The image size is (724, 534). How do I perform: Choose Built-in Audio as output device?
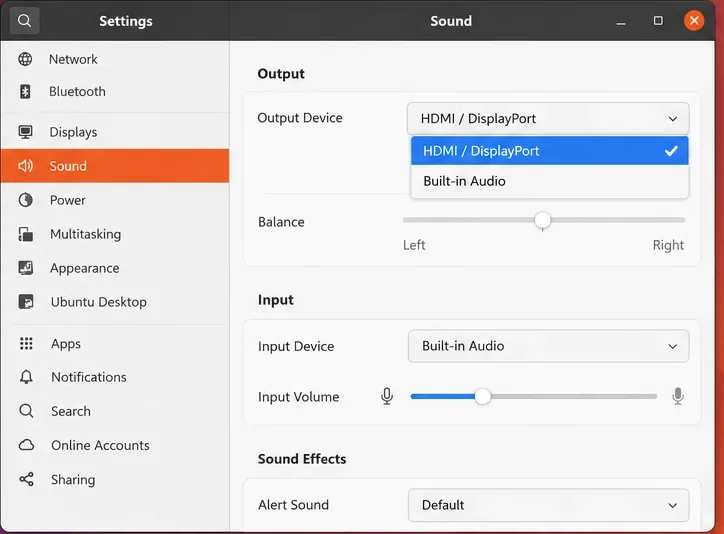click(549, 181)
